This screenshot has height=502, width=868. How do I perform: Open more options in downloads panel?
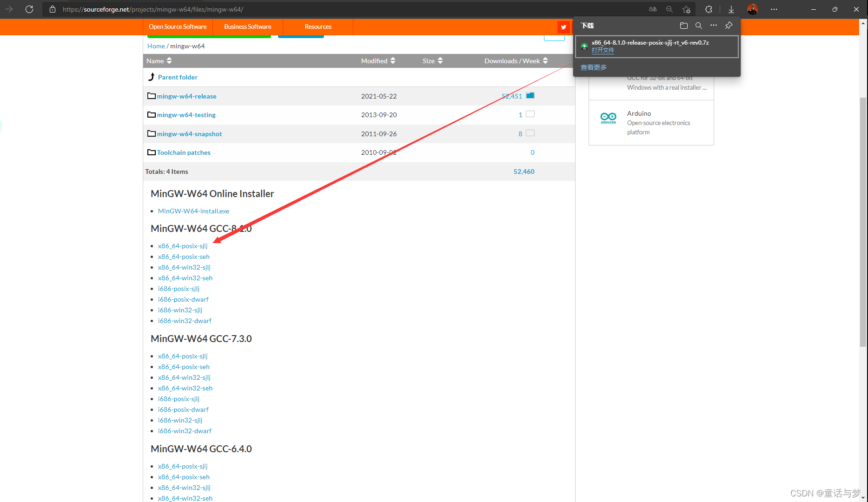coord(714,26)
